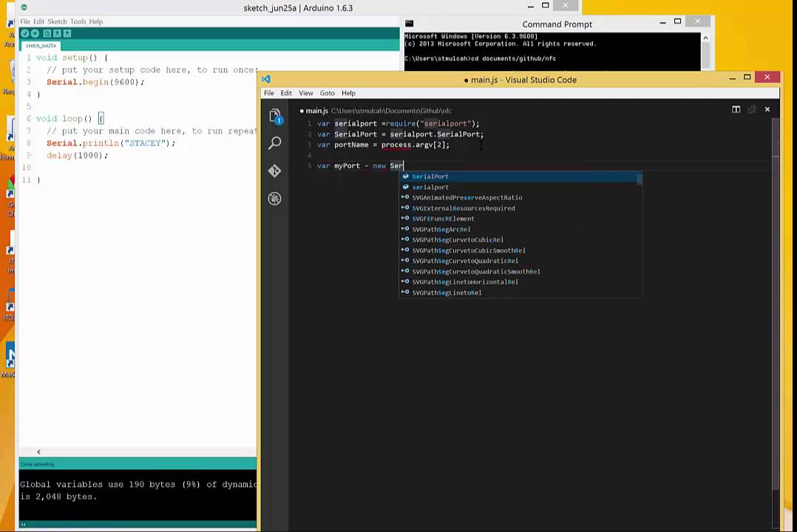Choose SVGPathSegCurvetoCubicSmoothRel suggestion
Screen dimensions: 797x532
click(520, 250)
